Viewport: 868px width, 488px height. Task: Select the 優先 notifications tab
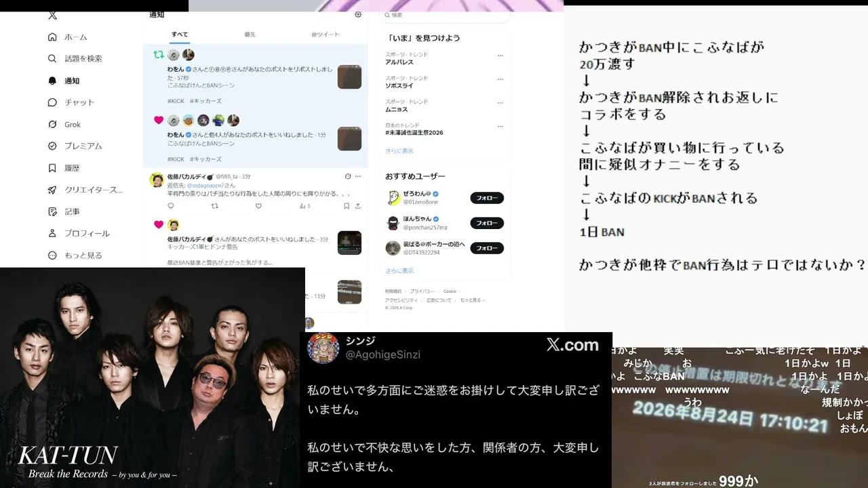[250, 35]
